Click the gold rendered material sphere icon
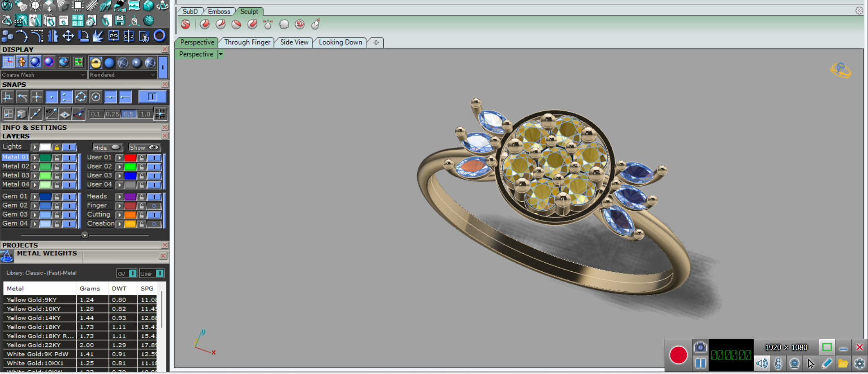Viewport: 868px width, 374px height. [95, 62]
